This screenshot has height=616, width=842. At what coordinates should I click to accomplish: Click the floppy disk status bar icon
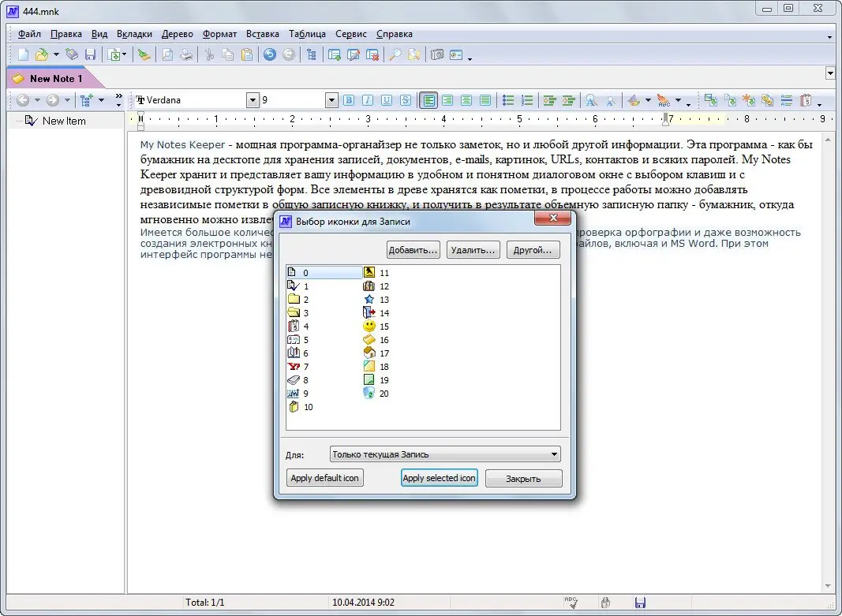click(640, 602)
